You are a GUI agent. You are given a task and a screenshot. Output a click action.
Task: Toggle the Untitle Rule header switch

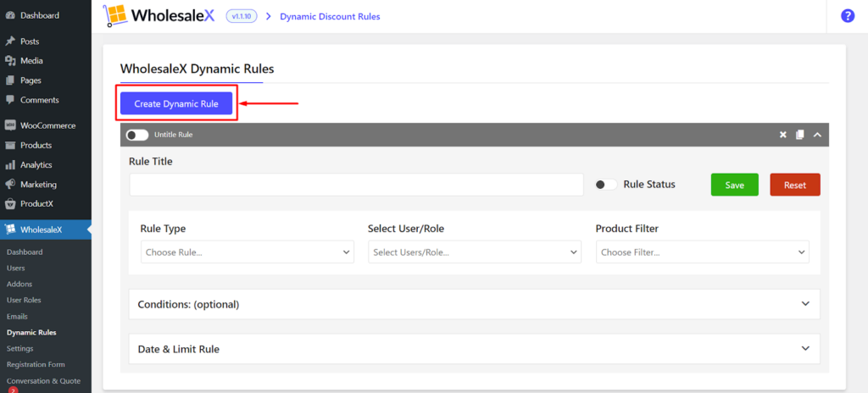tap(137, 135)
